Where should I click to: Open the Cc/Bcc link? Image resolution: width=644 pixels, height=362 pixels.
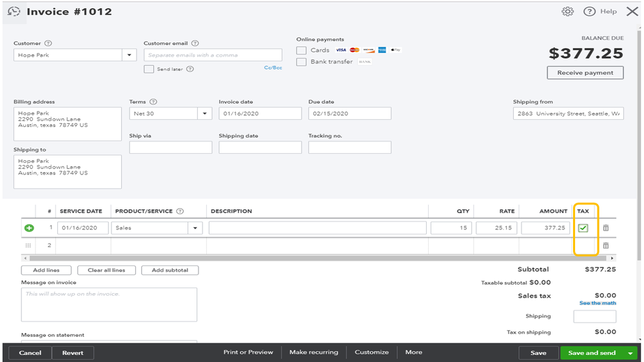[x=273, y=68]
